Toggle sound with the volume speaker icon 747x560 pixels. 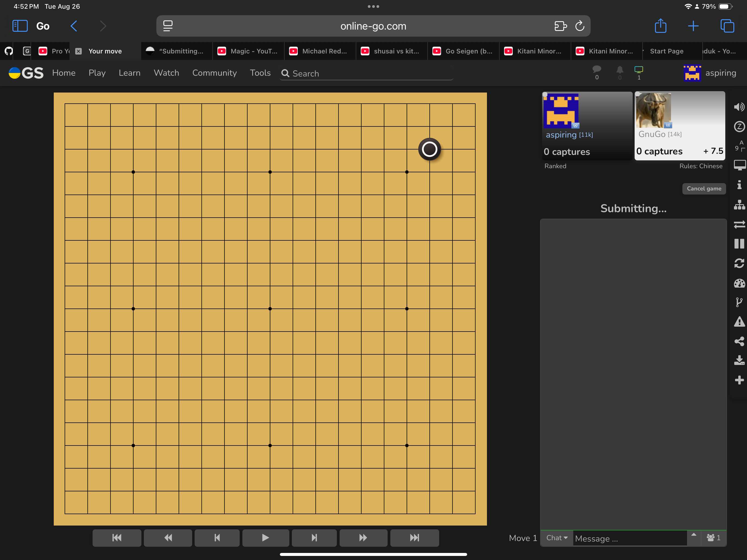tap(739, 107)
